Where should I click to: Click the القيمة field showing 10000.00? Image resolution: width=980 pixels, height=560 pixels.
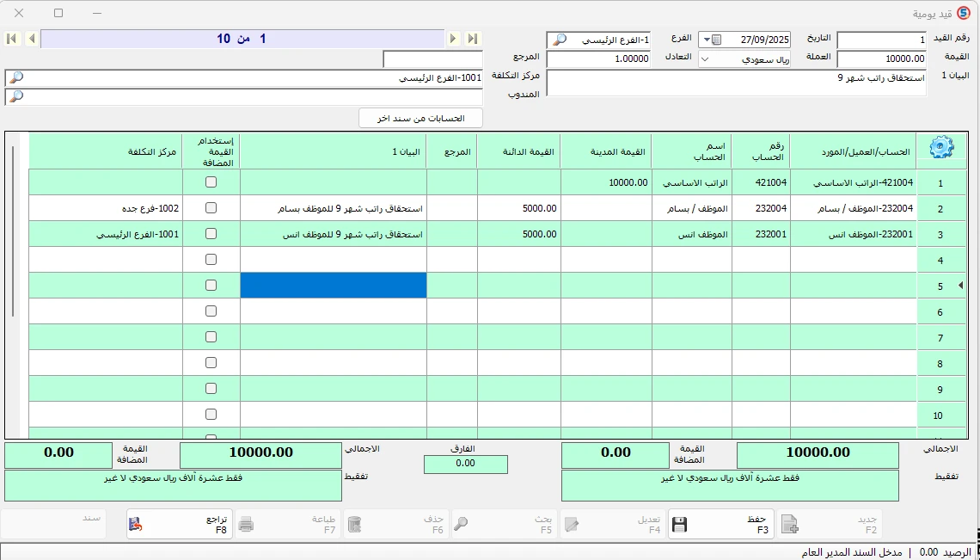tap(882, 59)
